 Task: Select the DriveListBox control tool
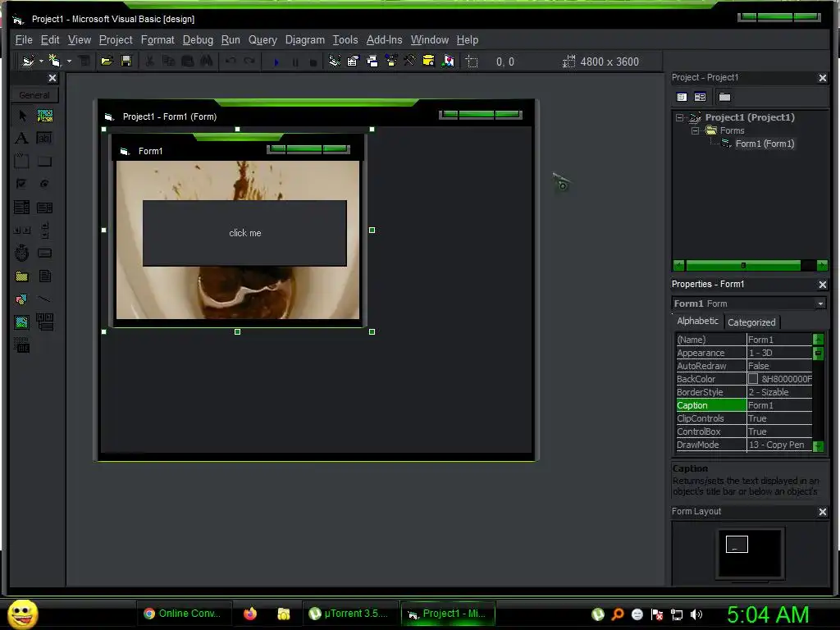pos(44,253)
